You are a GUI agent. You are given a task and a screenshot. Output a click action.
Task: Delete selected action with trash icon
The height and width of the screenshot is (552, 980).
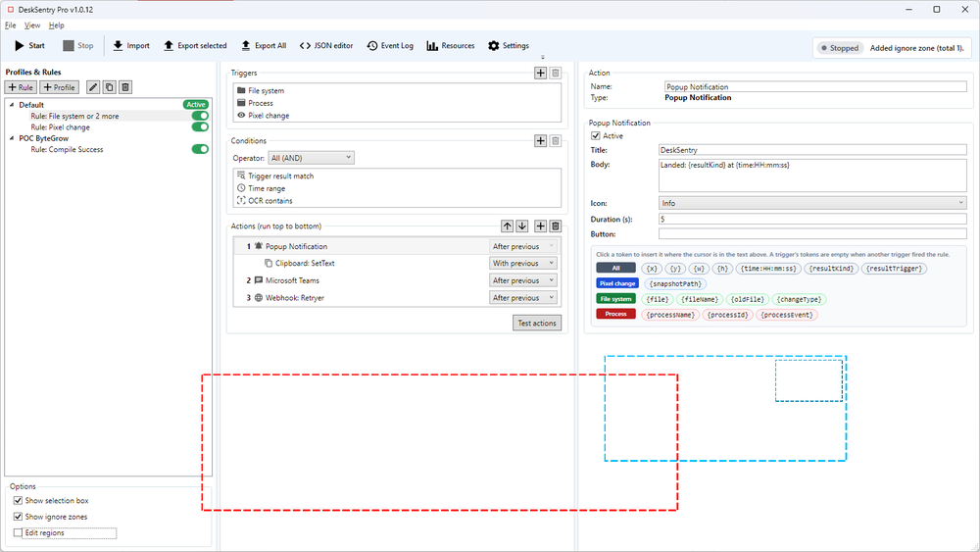555,226
